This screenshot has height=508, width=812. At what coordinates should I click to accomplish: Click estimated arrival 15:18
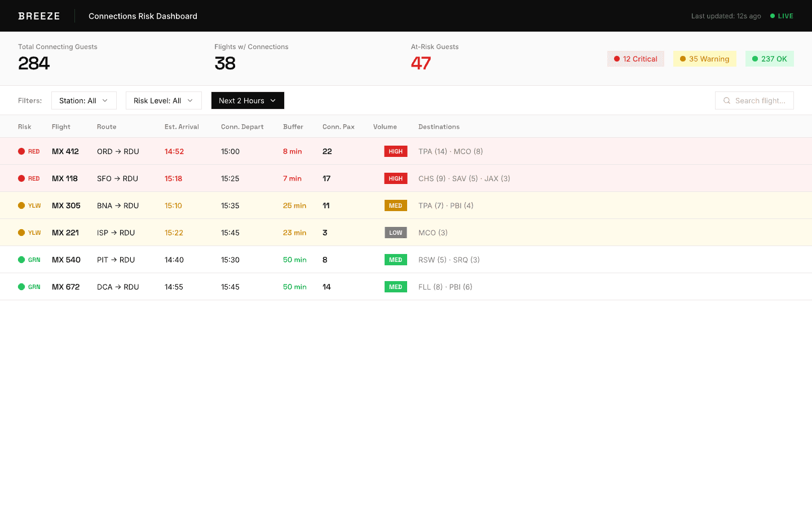click(x=173, y=178)
